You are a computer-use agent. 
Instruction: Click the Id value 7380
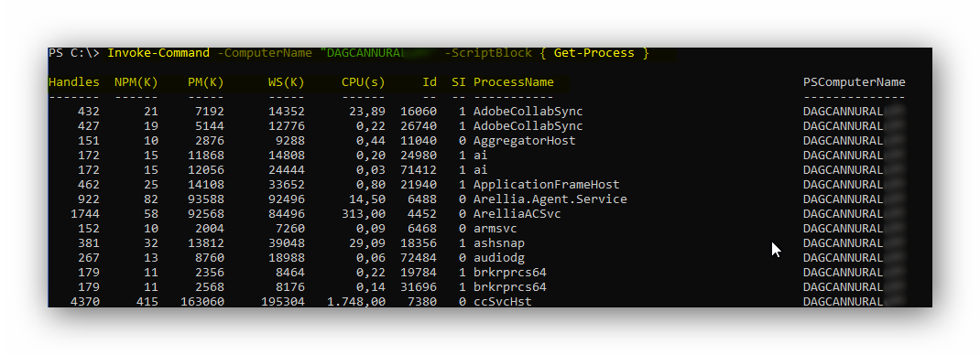[x=422, y=302]
